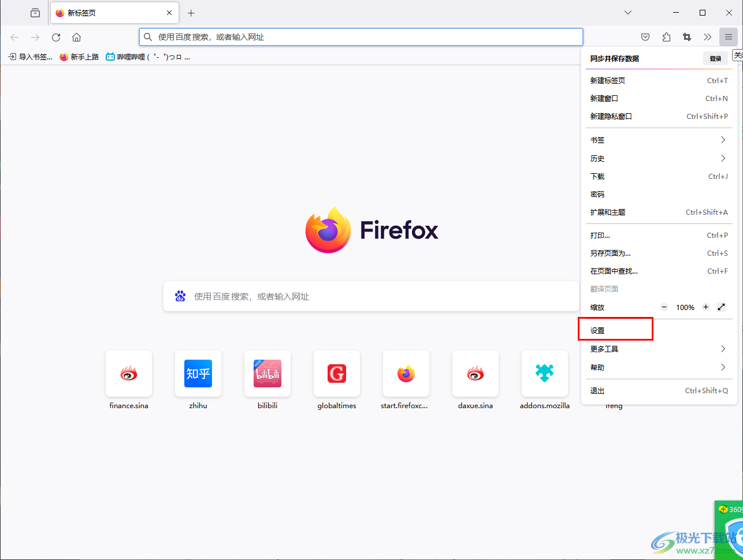Zoom in with the plus button
This screenshot has width=743, height=560.
tap(705, 307)
